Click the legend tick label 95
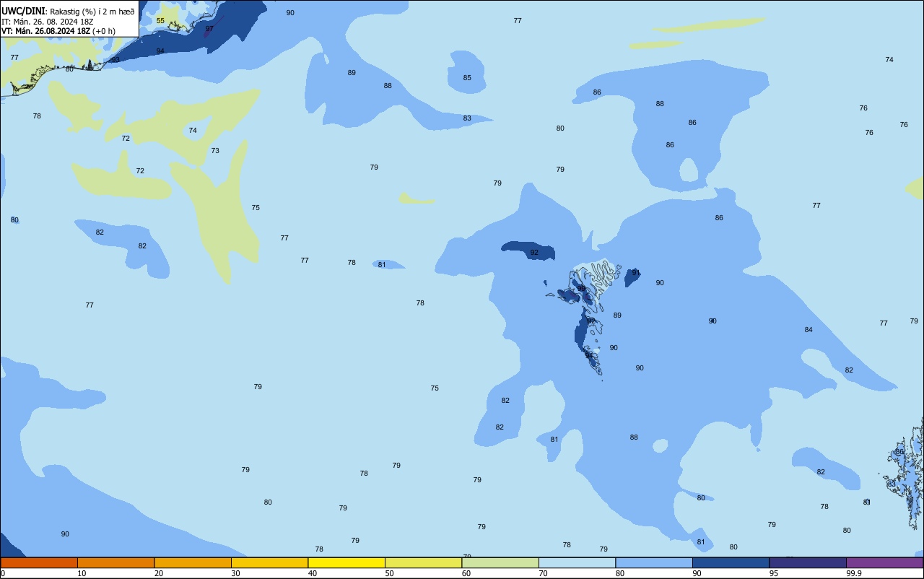This screenshot has width=924, height=579. [x=774, y=573]
